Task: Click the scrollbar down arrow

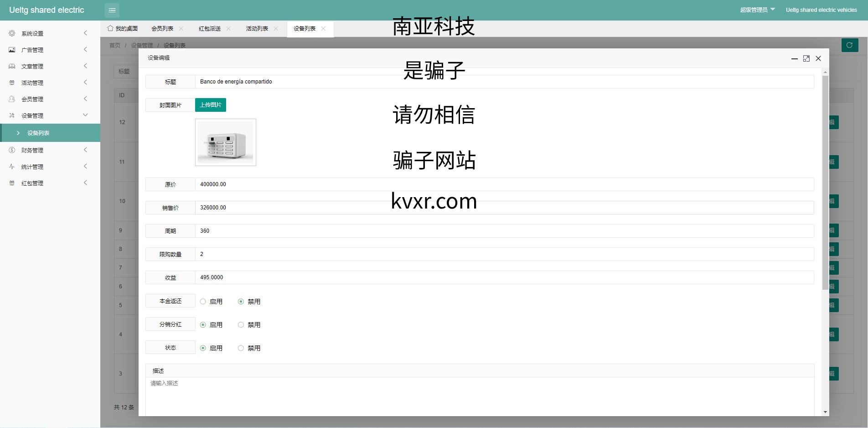Action: tap(825, 412)
